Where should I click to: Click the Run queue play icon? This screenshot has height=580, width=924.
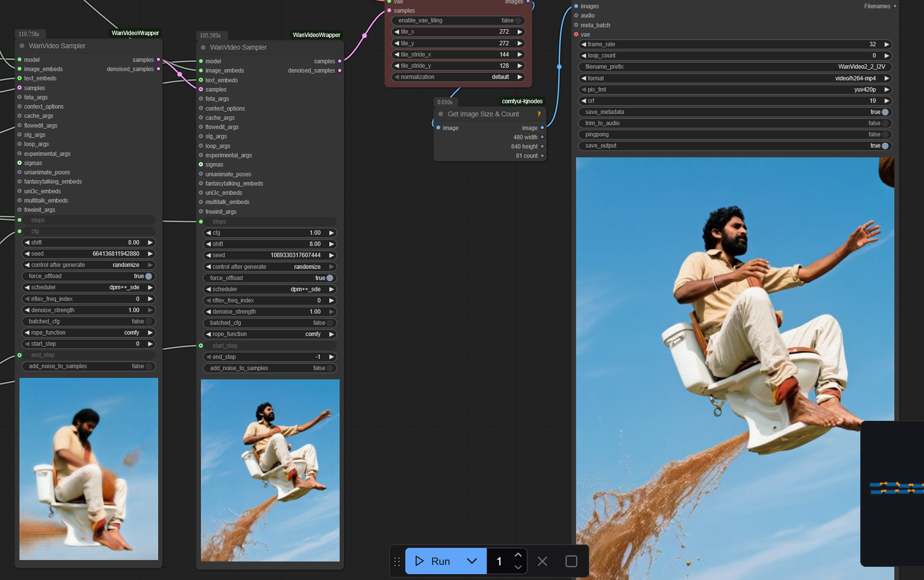coord(419,561)
